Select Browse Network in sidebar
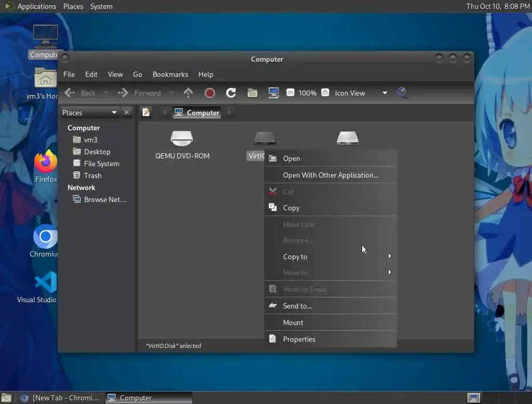This screenshot has height=404, width=532. tap(100, 199)
